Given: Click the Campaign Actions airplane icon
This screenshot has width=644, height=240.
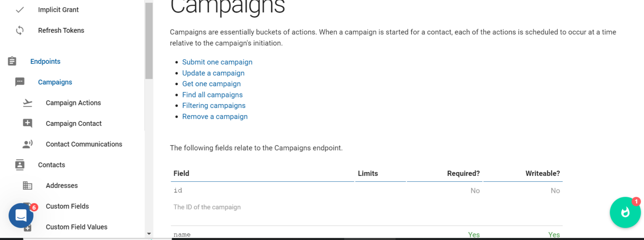Looking at the screenshot, I should [x=28, y=103].
